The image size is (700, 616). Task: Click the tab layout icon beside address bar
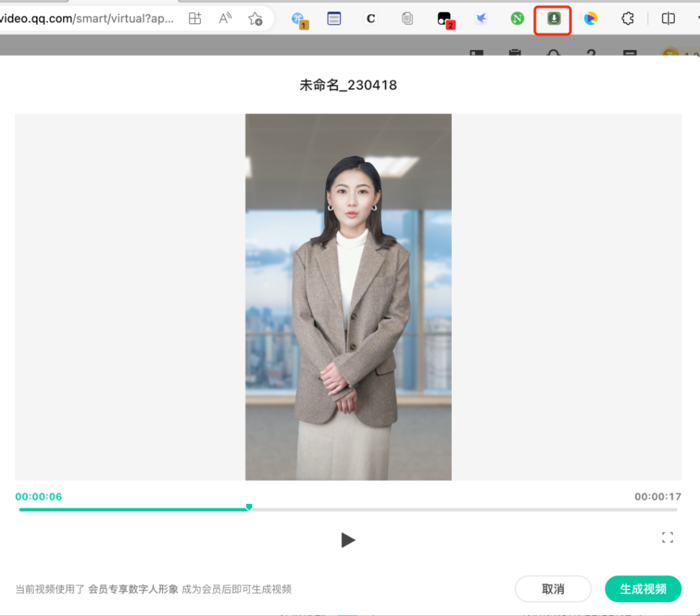194,18
